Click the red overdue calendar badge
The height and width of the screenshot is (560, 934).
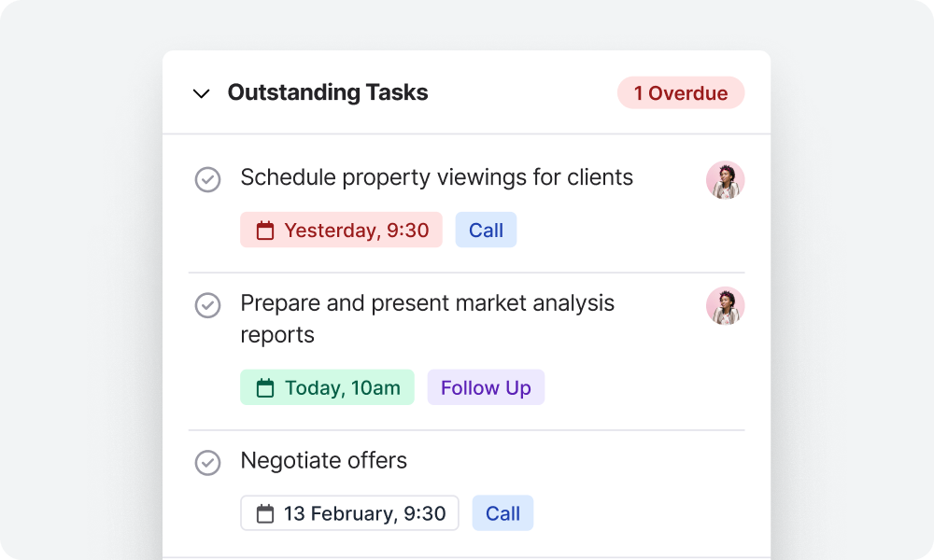[341, 230]
